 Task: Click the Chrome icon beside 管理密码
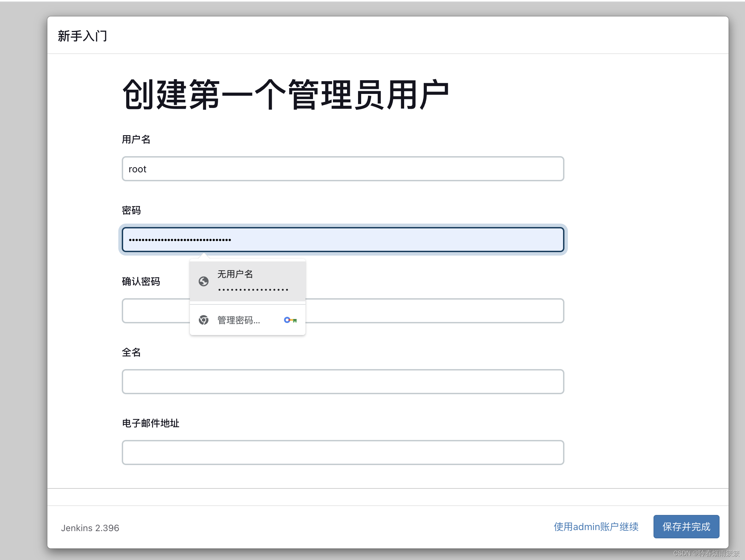(x=204, y=320)
